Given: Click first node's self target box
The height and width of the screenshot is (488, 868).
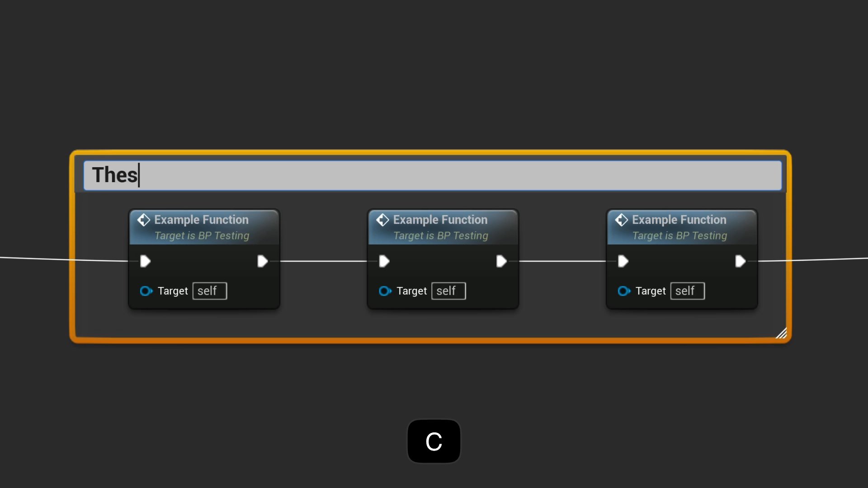Looking at the screenshot, I should pyautogui.click(x=209, y=291).
